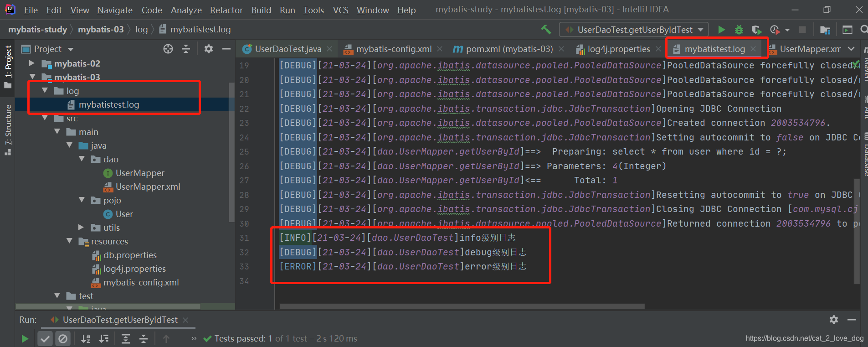Screen dimensions: 868x347
Task: Start debugging with the bug icon
Action: (739, 30)
